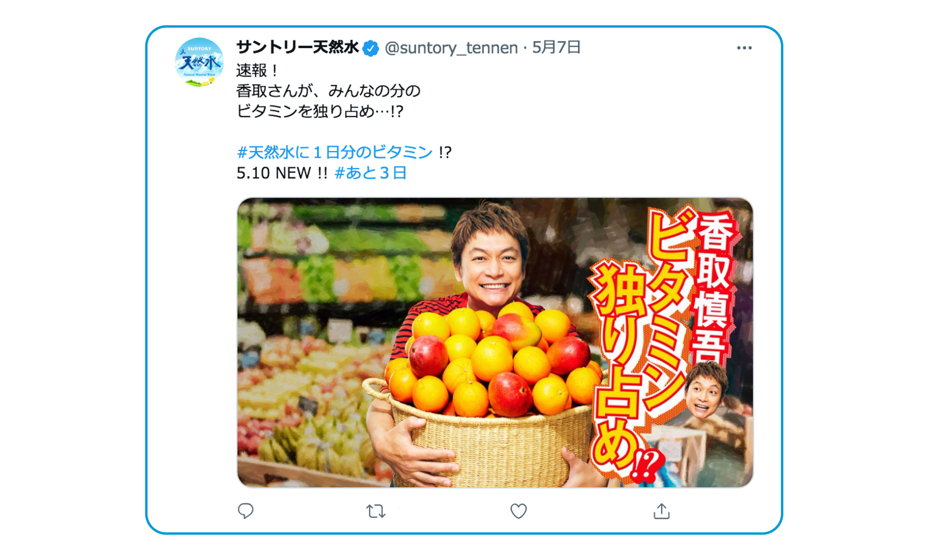Open the three-dot more options menu
Viewport: 934px width, 560px height.
click(744, 48)
